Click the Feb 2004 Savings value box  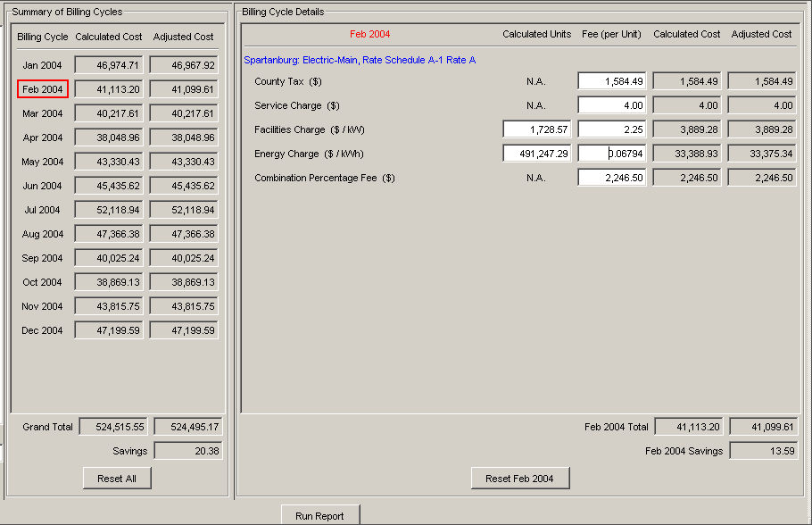pos(763,451)
